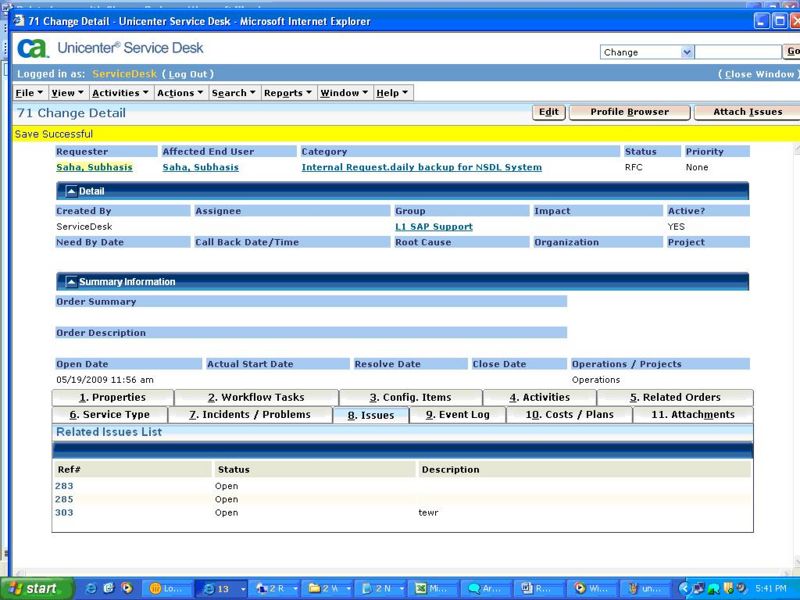Screen dimensions: 800x600
Task: Open the Actions dropdown menu
Action: click(x=180, y=92)
